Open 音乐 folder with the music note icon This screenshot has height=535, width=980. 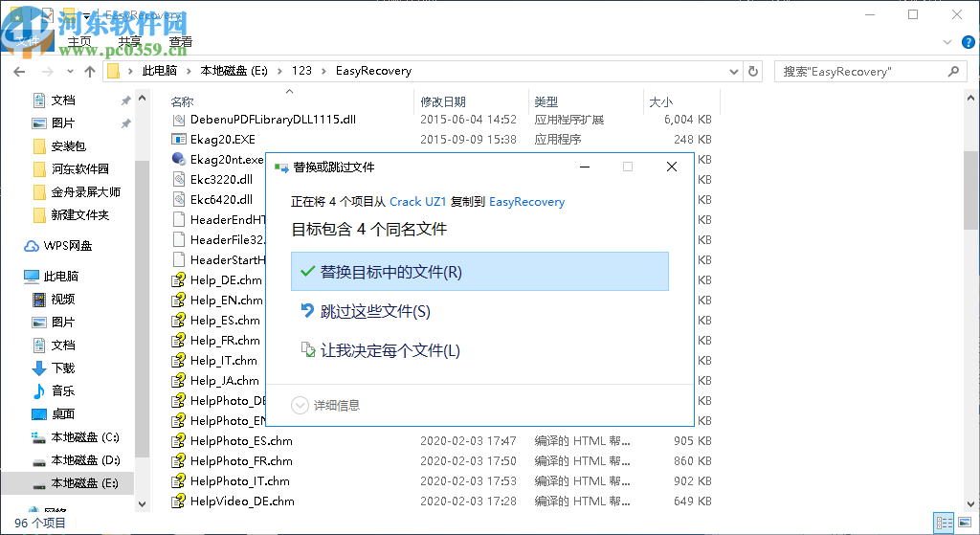tap(38, 391)
